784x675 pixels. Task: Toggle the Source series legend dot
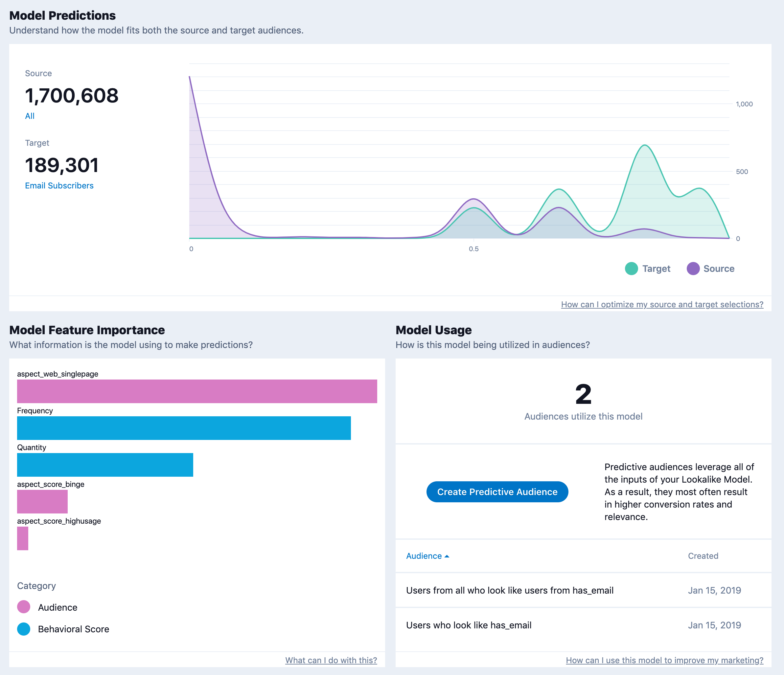click(693, 269)
